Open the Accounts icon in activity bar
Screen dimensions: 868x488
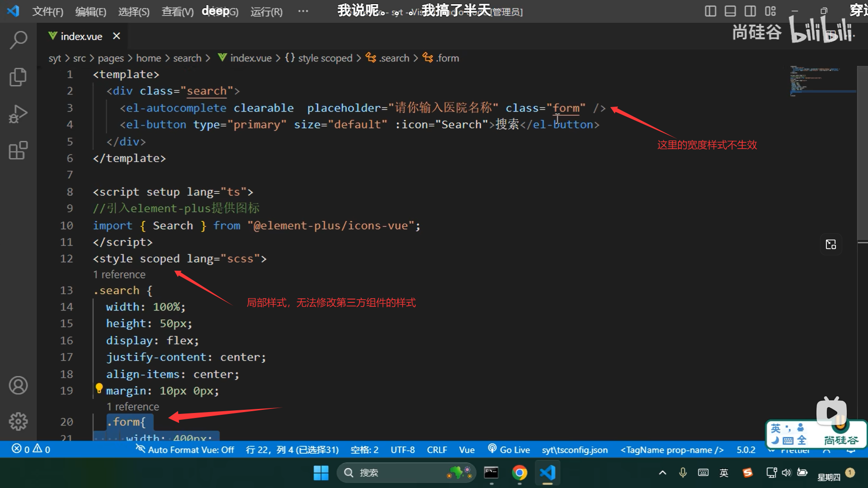[x=18, y=385]
